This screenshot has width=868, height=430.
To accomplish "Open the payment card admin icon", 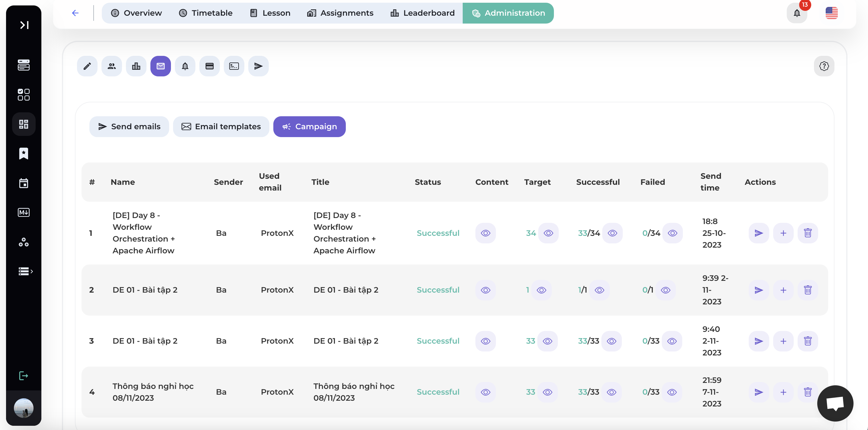I will click(x=210, y=66).
